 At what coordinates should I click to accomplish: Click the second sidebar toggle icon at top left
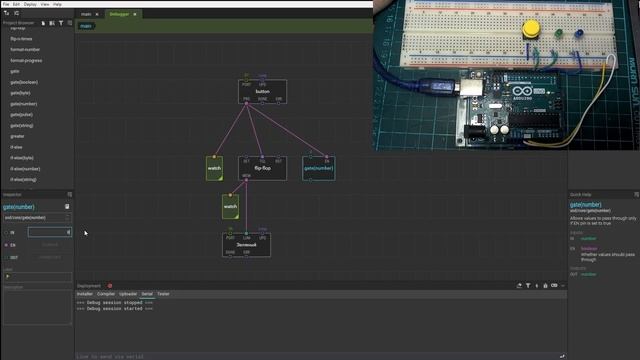17,13
